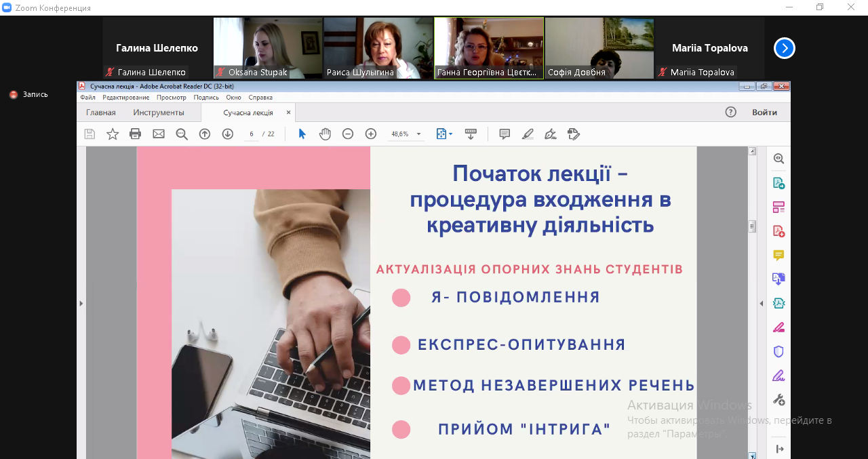Go to next page with down arrow
The height and width of the screenshot is (459, 868).
[x=228, y=134]
